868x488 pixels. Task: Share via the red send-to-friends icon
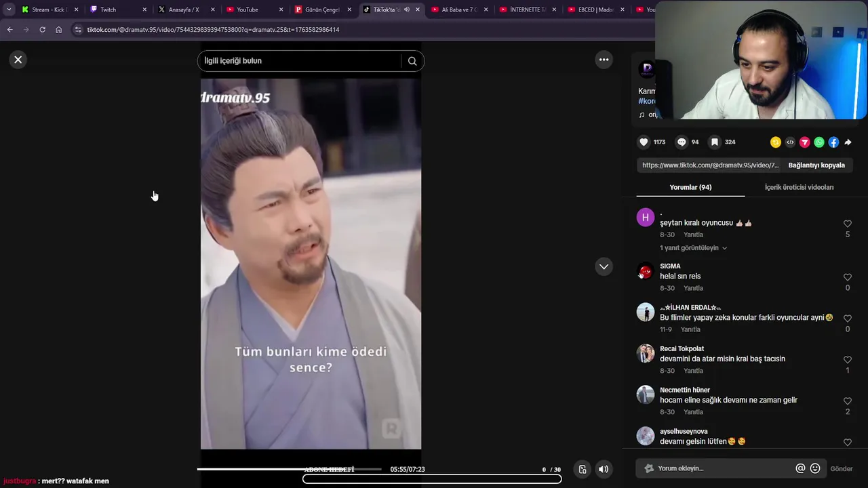pyautogui.click(x=805, y=142)
